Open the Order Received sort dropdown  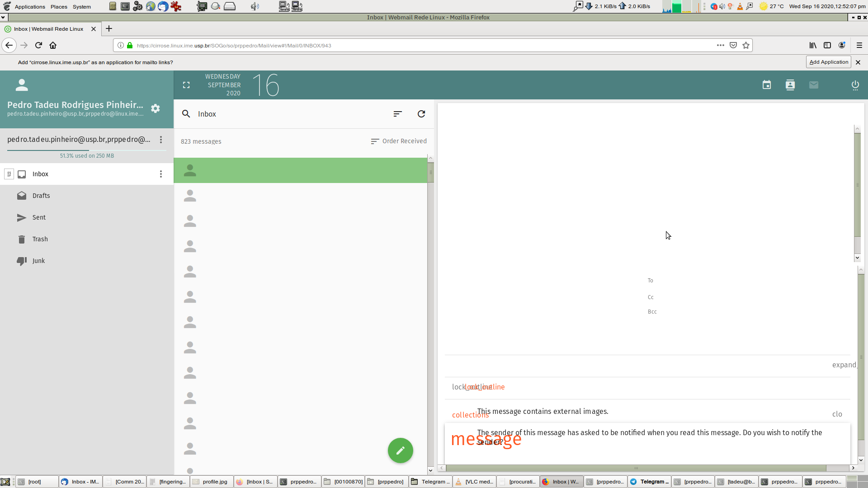pos(398,141)
